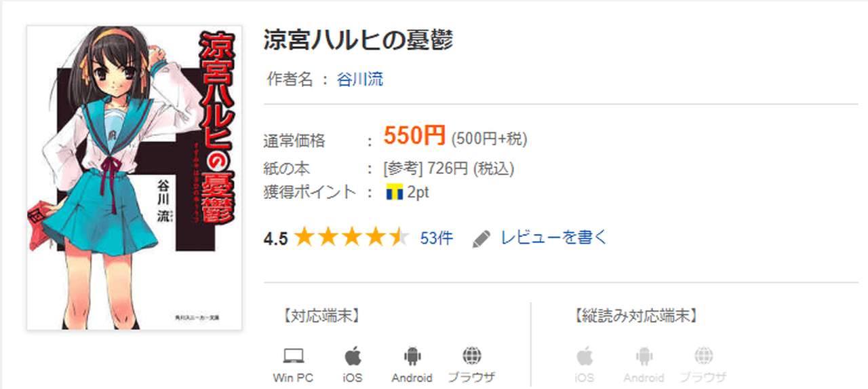Click レビューを書く to write a review

point(553,238)
